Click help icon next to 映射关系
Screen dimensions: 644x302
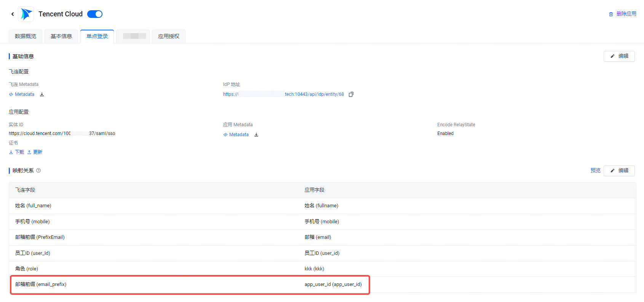coord(38,170)
